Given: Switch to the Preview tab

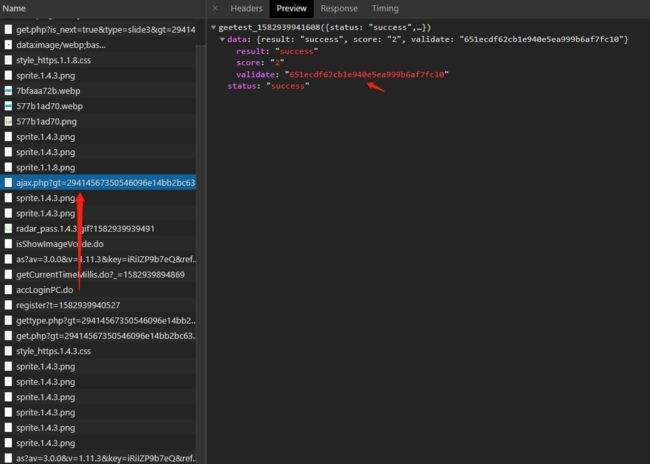Looking at the screenshot, I should pyautogui.click(x=291, y=9).
